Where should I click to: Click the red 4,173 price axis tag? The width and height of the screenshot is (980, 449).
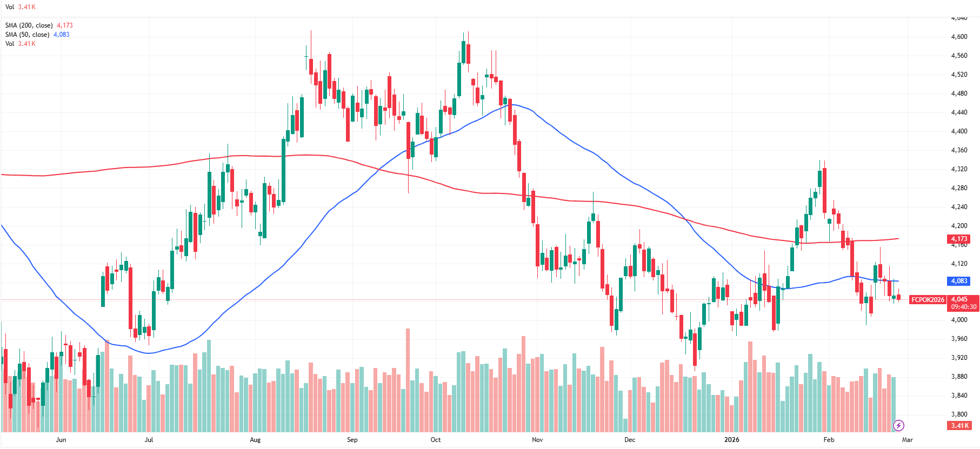(x=959, y=239)
